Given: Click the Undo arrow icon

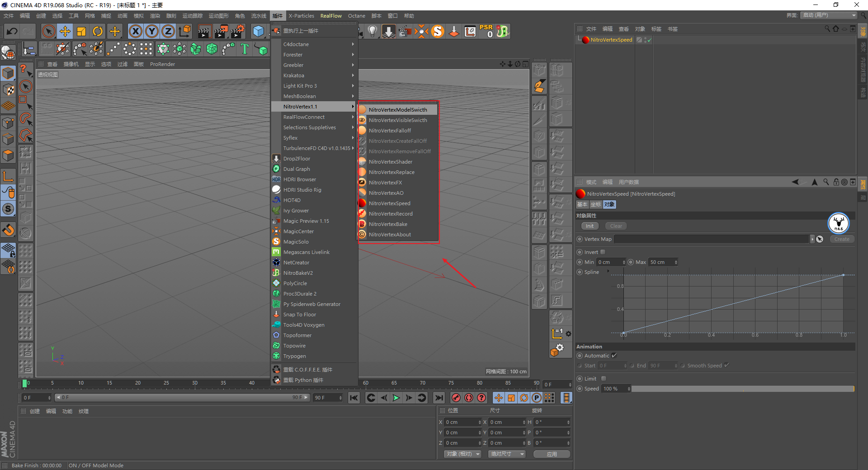Looking at the screenshot, I should click(12, 31).
